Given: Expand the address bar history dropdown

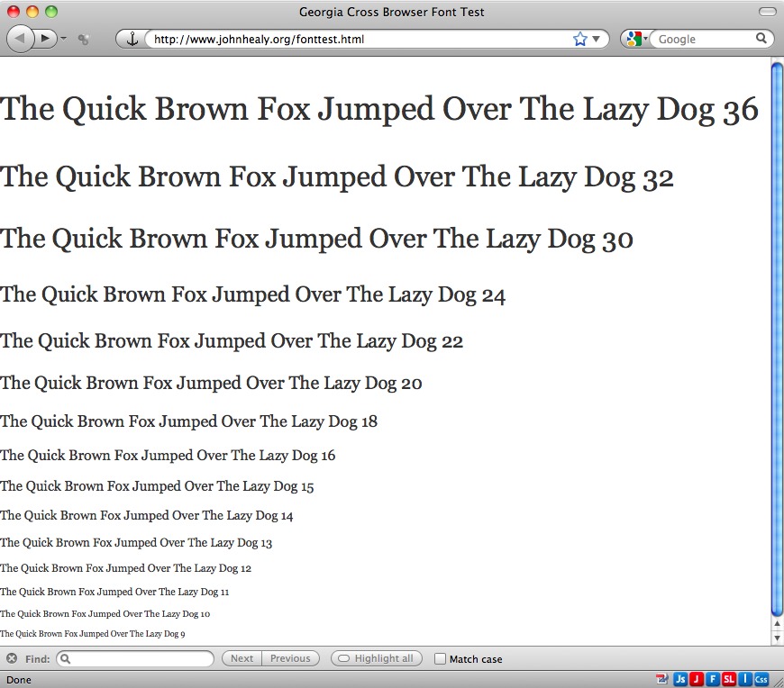Looking at the screenshot, I should pyautogui.click(x=596, y=40).
